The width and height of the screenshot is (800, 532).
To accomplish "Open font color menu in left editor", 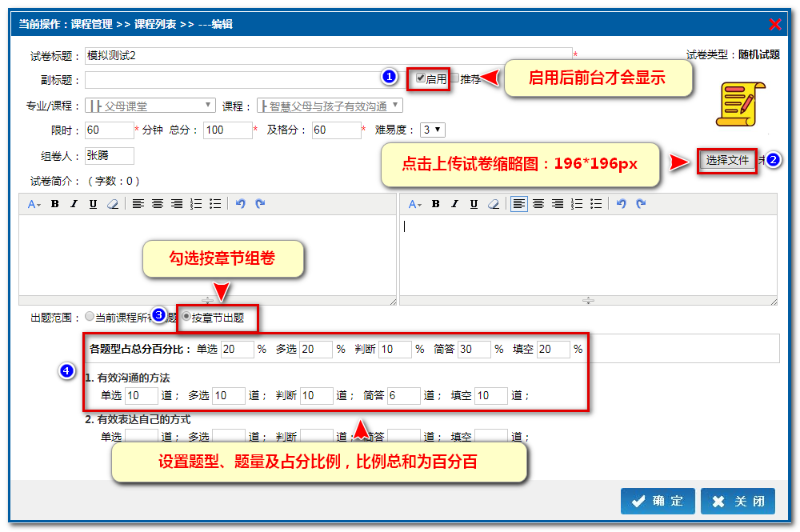I will 34,204.
